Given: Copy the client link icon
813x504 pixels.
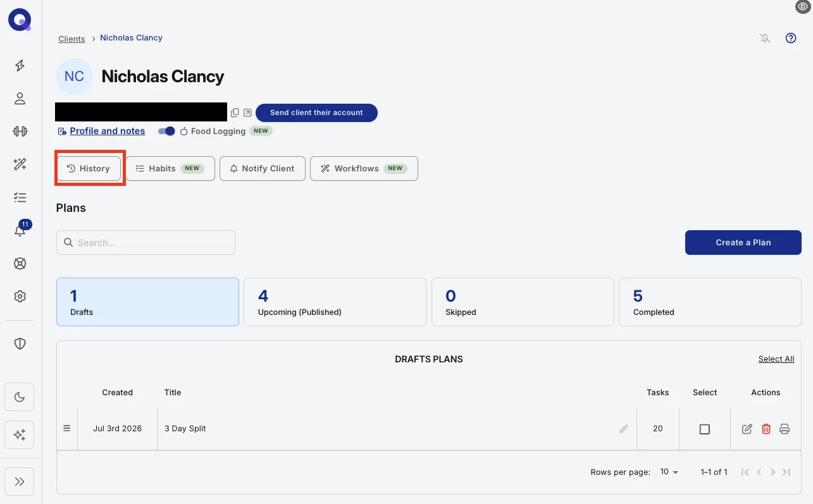Looking at the screenshot, I should point(235,113).
